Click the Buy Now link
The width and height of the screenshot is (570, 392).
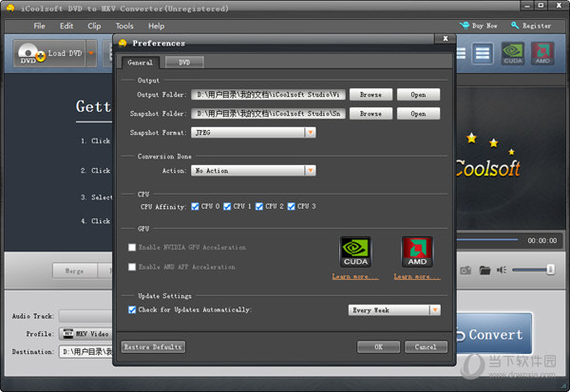point(479,26)
